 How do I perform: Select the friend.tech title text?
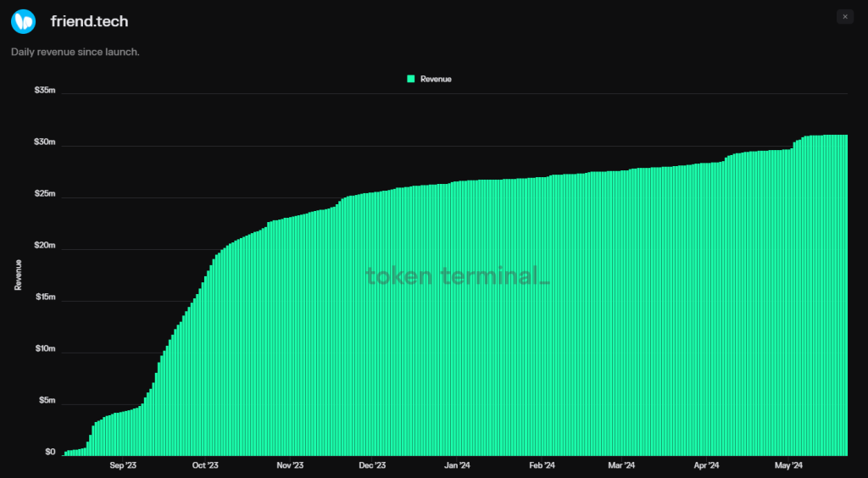89,21
